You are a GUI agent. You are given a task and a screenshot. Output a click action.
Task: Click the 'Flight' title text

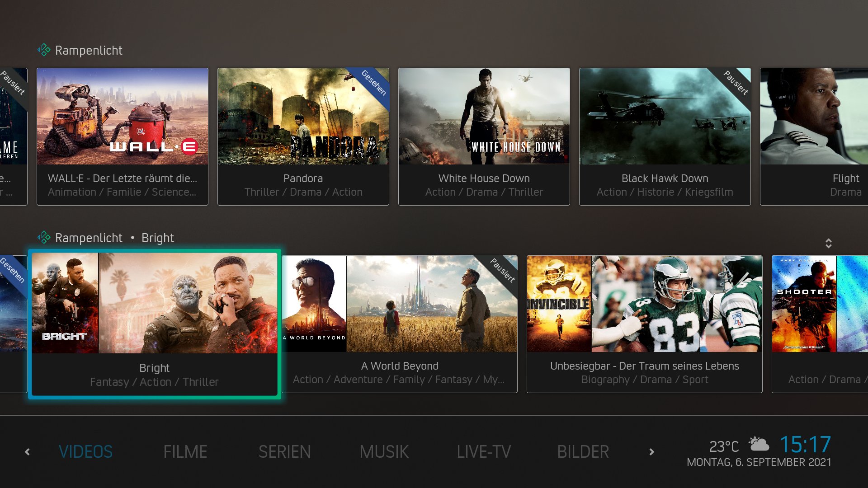pos(845,178)
